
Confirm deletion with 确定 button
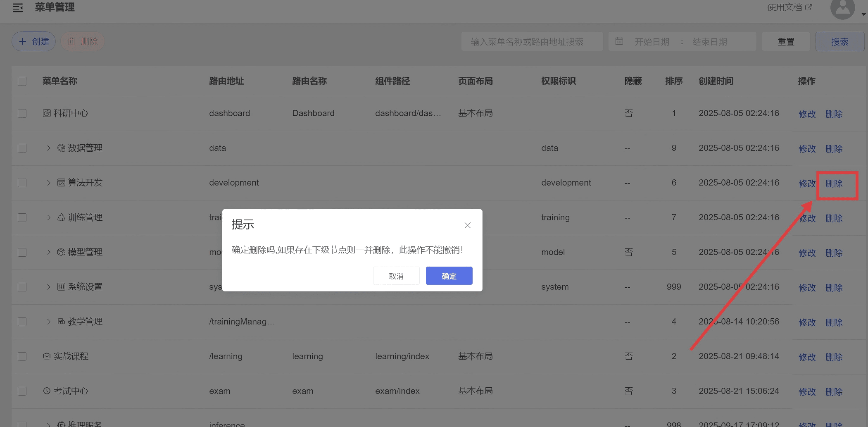[449, 276]
